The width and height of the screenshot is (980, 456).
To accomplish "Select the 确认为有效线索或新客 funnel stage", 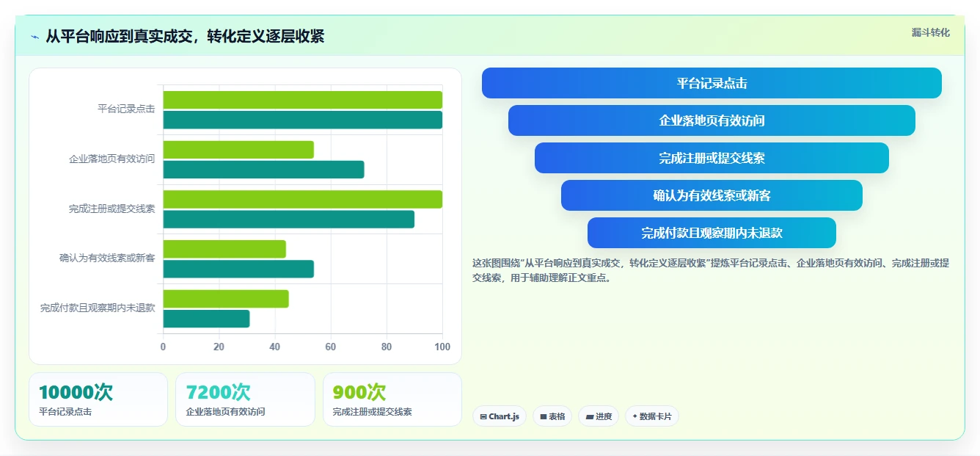I will click(712, 195).
